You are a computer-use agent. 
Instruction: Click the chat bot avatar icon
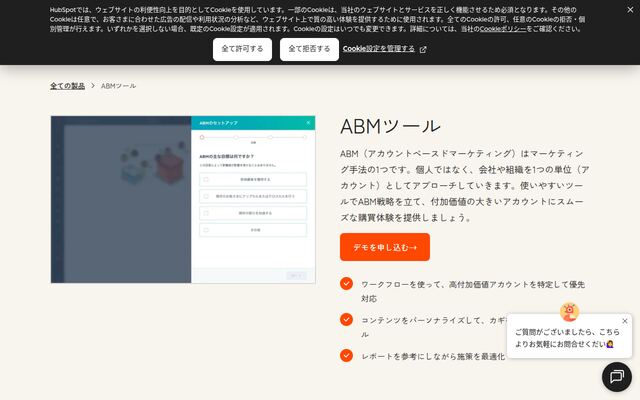coord(569,312)
